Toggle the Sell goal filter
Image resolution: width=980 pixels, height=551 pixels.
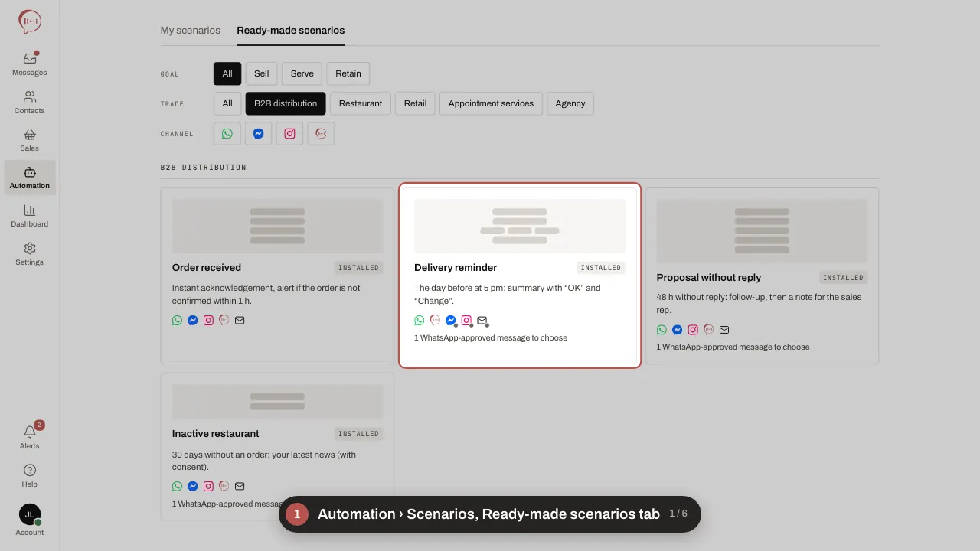(x=262, y=73)
